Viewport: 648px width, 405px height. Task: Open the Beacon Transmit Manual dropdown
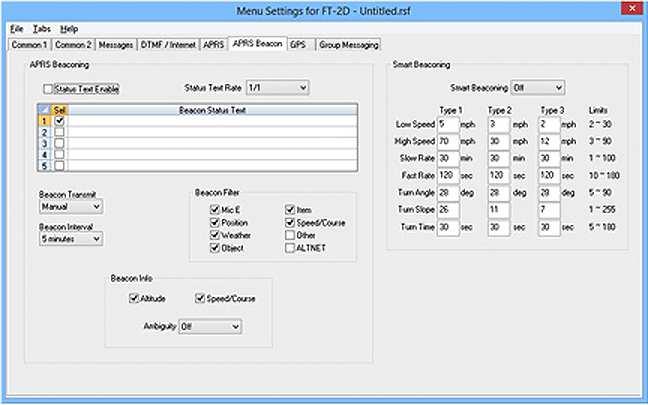pyautogui.click(x=71, y=207)
